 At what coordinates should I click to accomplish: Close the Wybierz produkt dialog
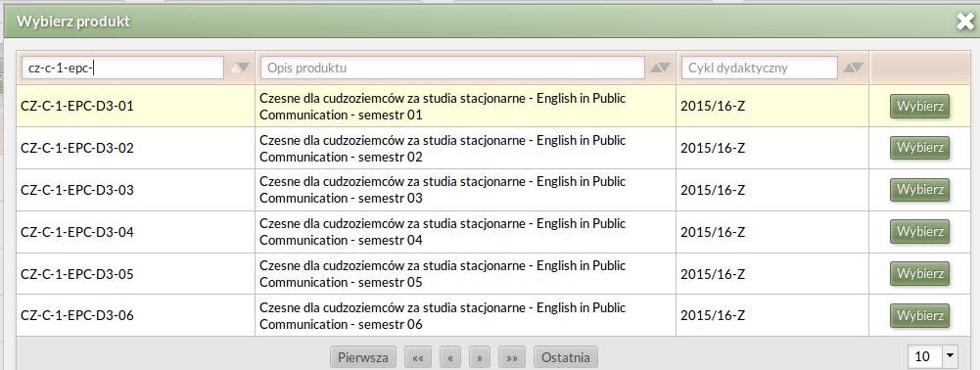(965, 22)
